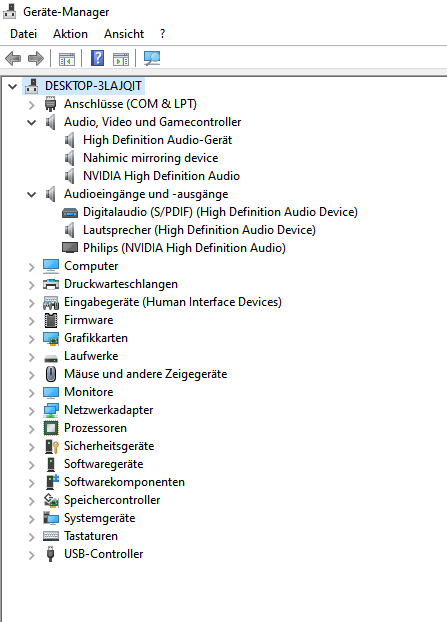Expand the Anschlüsse (COM & LPT) node
447x622 pixels.
coord(32,105)
